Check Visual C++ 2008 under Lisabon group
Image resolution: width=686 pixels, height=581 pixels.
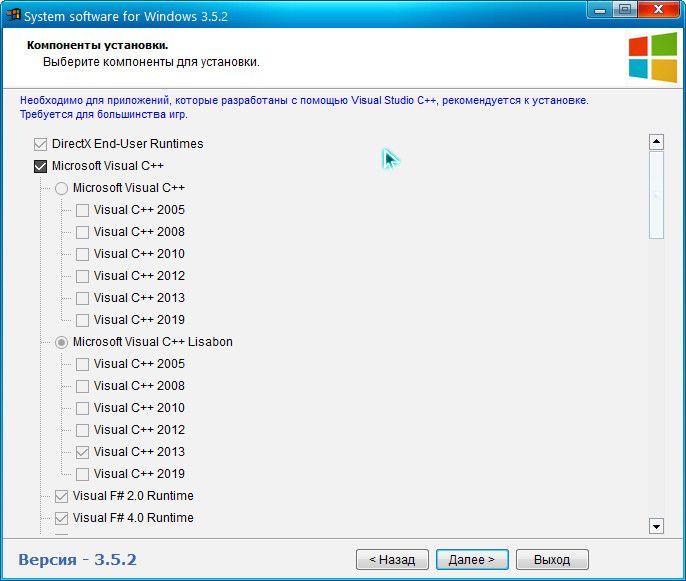tap(82, 386)
